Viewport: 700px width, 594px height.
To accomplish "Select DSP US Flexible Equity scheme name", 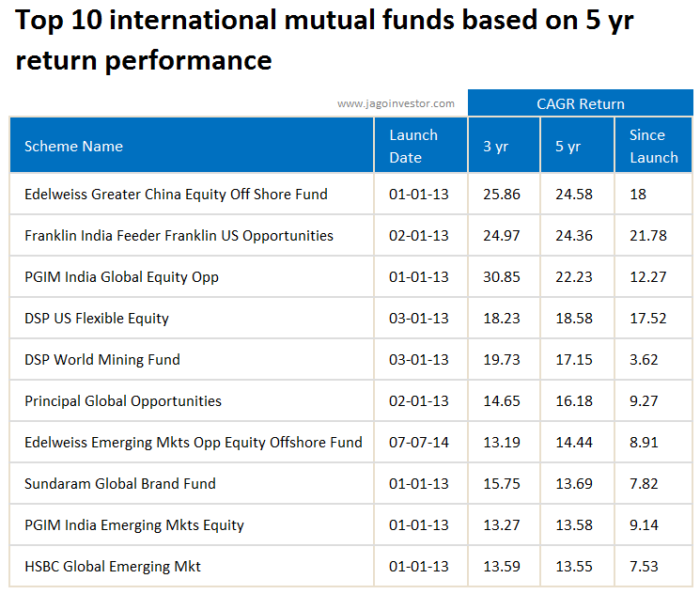I will click(97, 319).
